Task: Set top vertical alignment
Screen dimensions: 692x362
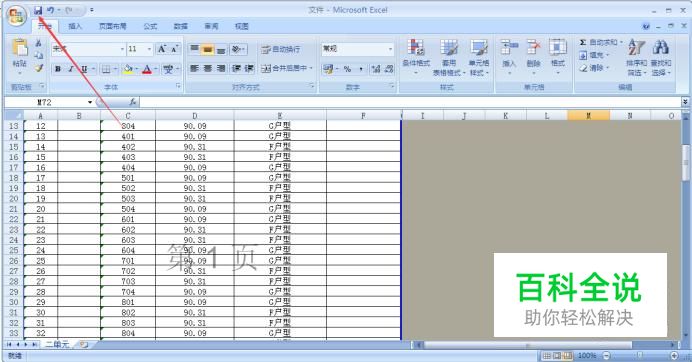Action: coord(194,49)
